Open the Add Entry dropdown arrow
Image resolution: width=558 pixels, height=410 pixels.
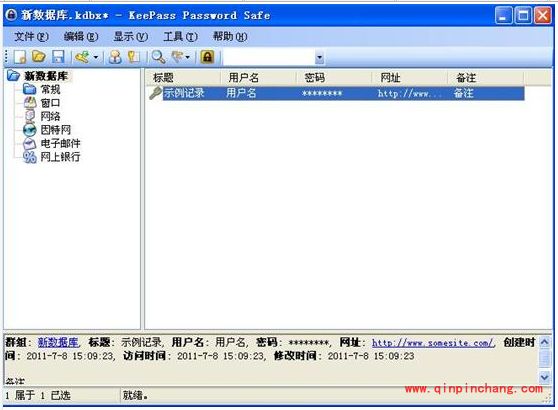pyautogui.click(x=96, y=57)
